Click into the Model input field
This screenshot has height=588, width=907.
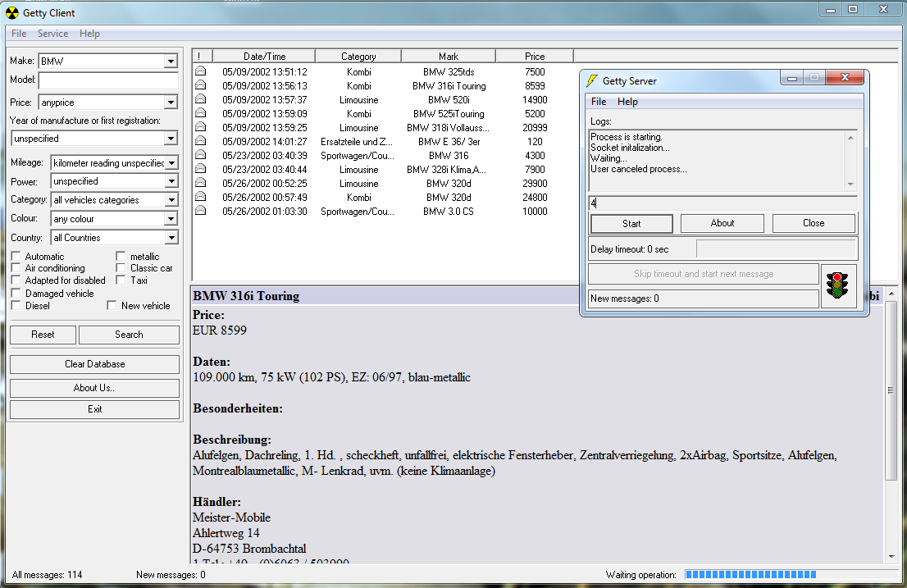(x=109, y=80)
